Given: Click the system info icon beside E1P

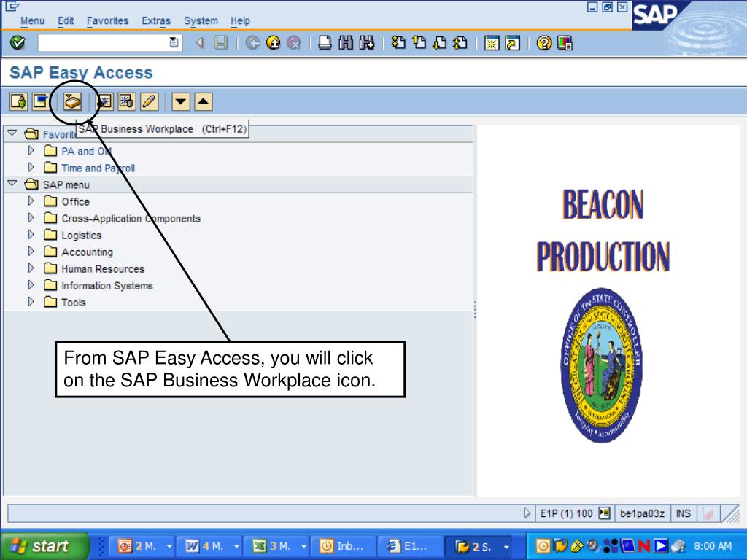Looking at the screenshot, I should coord(604,513).
